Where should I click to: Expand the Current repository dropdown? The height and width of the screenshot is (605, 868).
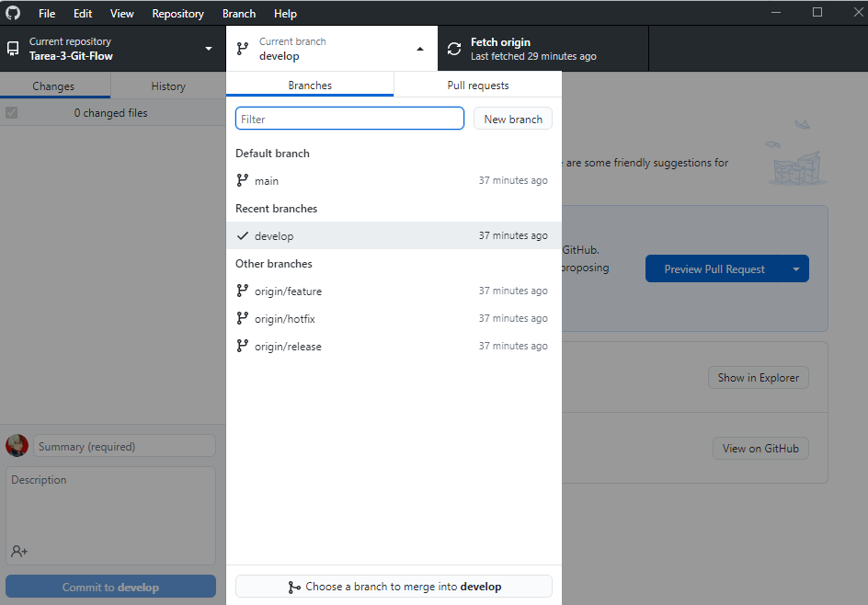click(x=113, y=49)
